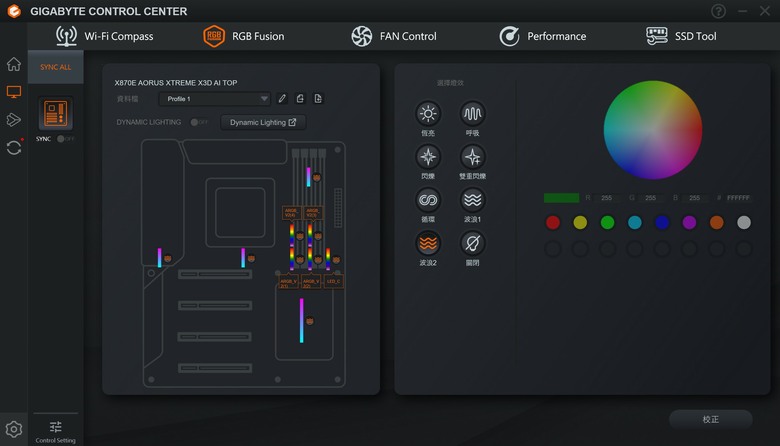Click the R value input field
780x446 pixels.
tap(606, 198)
